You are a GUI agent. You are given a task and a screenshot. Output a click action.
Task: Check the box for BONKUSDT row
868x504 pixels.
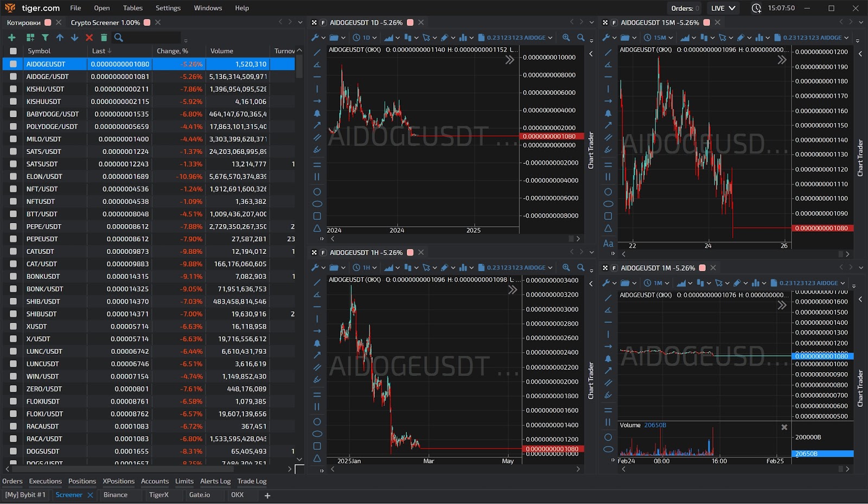coord(13,276)
